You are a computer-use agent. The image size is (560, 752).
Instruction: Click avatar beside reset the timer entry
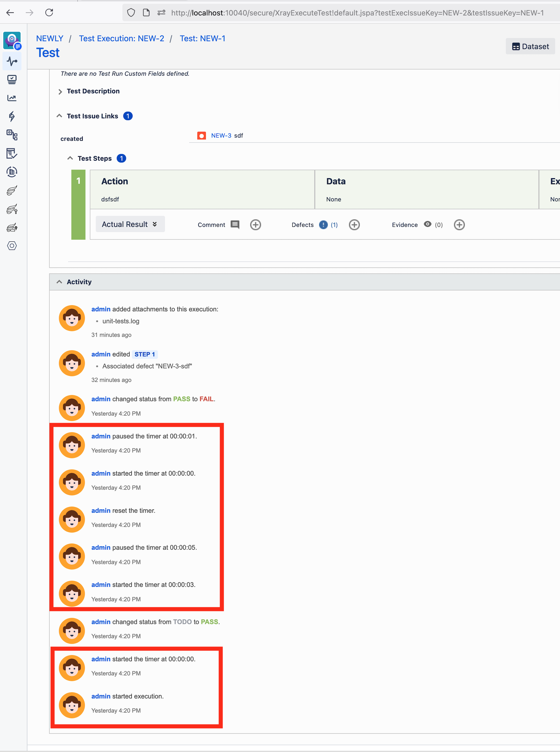pyautogui.click(x=72, y=519)
